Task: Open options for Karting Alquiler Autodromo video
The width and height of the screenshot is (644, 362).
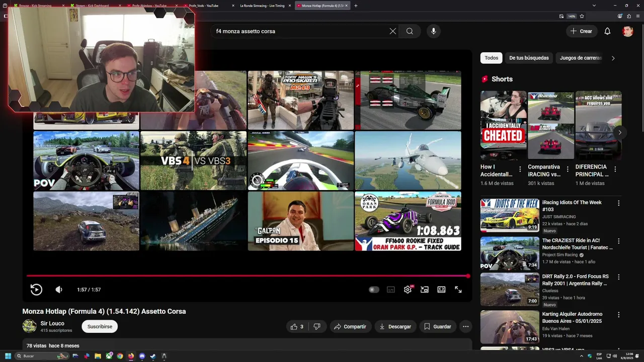Action: [x=618, y=315]
